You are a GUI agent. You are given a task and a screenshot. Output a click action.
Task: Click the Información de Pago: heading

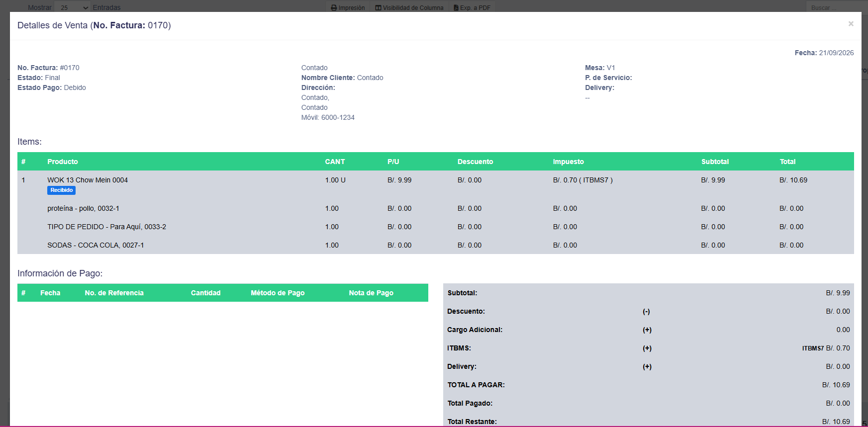coord(60,273)
